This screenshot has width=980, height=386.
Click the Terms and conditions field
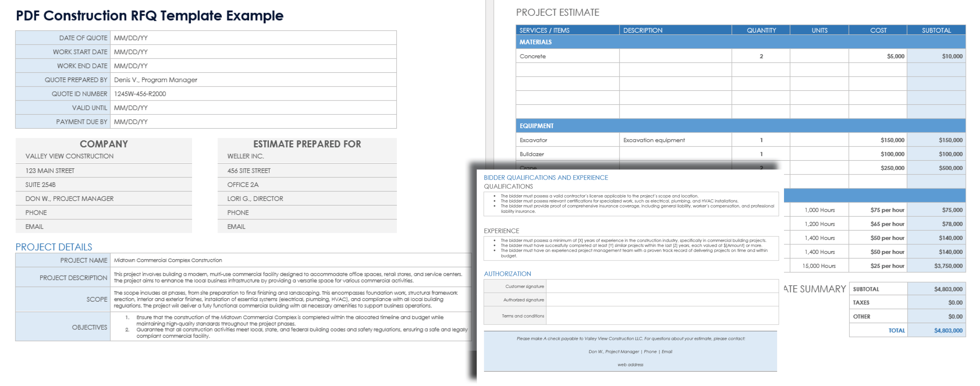pyautogui.click(x=662, y=316)
